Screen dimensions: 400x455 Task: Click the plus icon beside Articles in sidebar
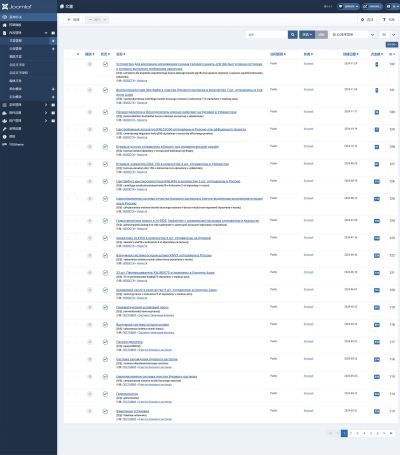[53, 41]
